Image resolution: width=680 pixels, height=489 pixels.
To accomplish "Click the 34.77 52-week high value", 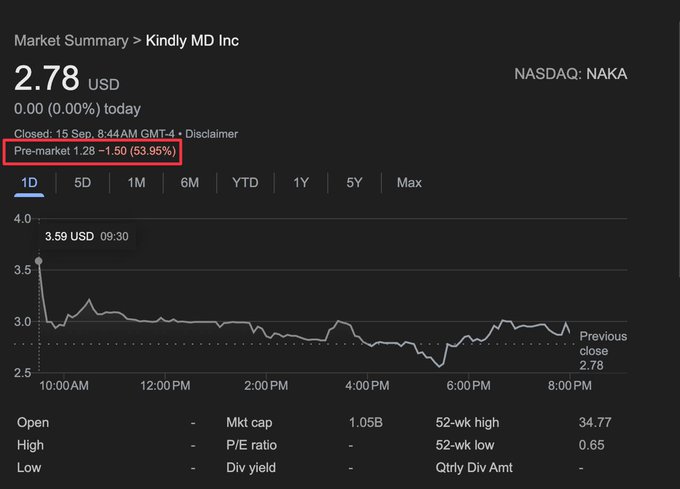I will click(x=595, y=423).
